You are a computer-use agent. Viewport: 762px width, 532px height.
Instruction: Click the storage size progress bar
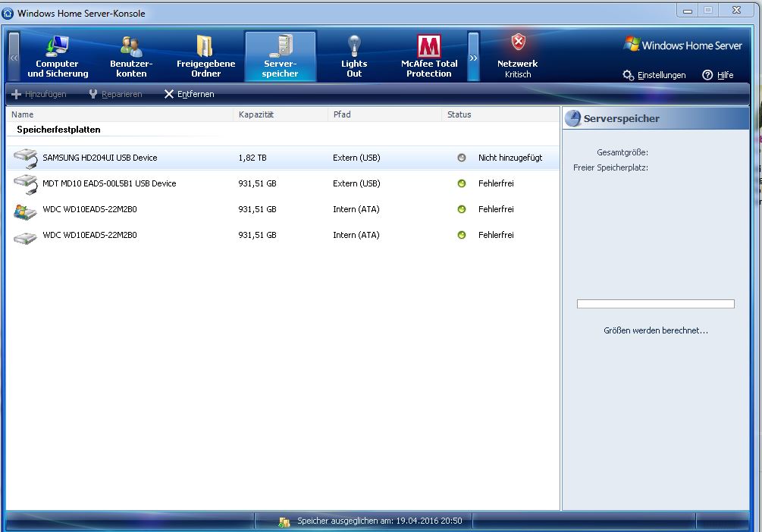656,304
